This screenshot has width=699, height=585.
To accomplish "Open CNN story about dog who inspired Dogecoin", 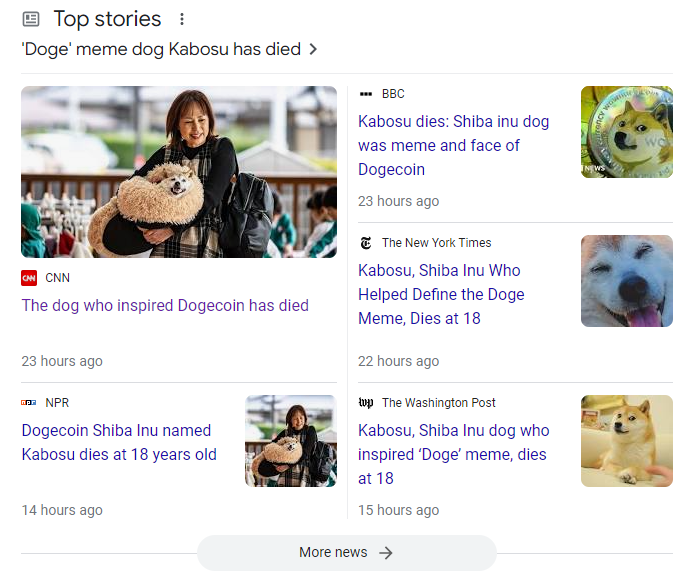I will (x=165, y=306).
